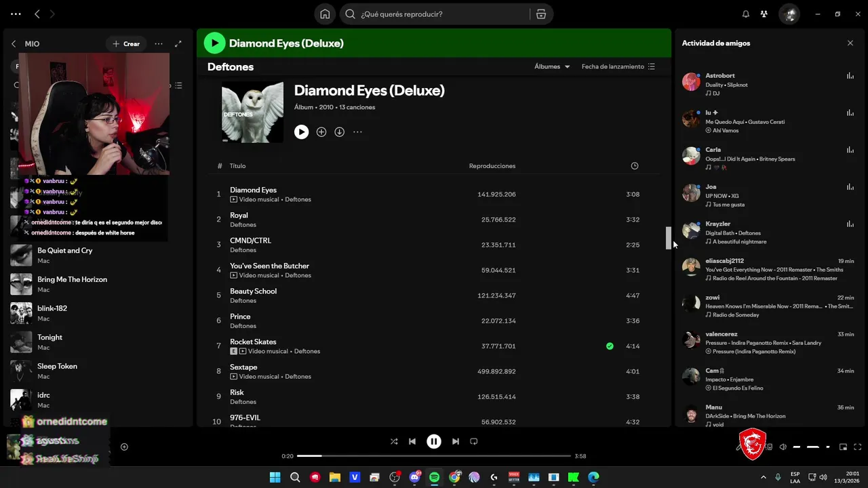Play the album with the white play button

coord(301,132)
